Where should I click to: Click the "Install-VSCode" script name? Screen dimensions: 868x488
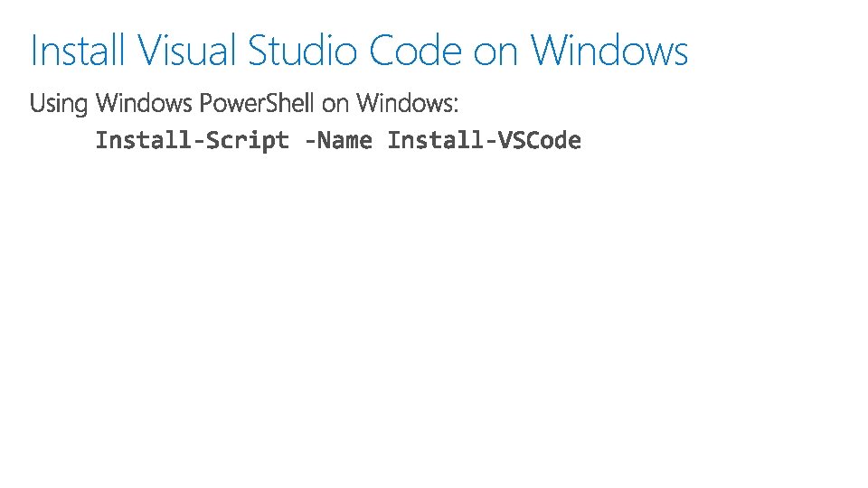[x=485, y=141]
